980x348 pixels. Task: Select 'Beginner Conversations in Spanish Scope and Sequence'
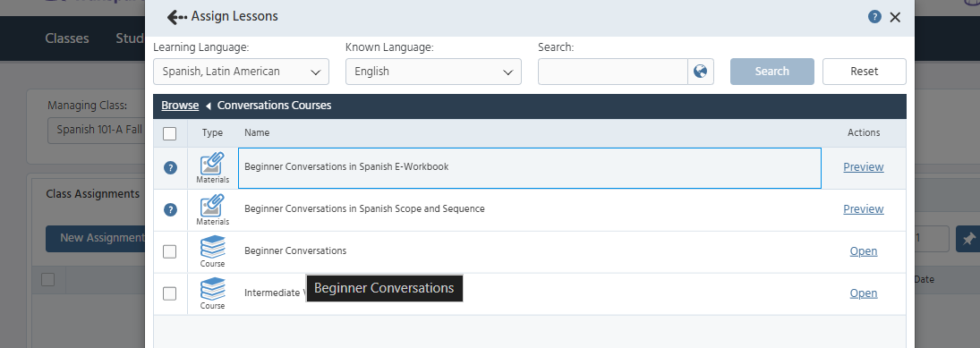click(x=364, y=208)
